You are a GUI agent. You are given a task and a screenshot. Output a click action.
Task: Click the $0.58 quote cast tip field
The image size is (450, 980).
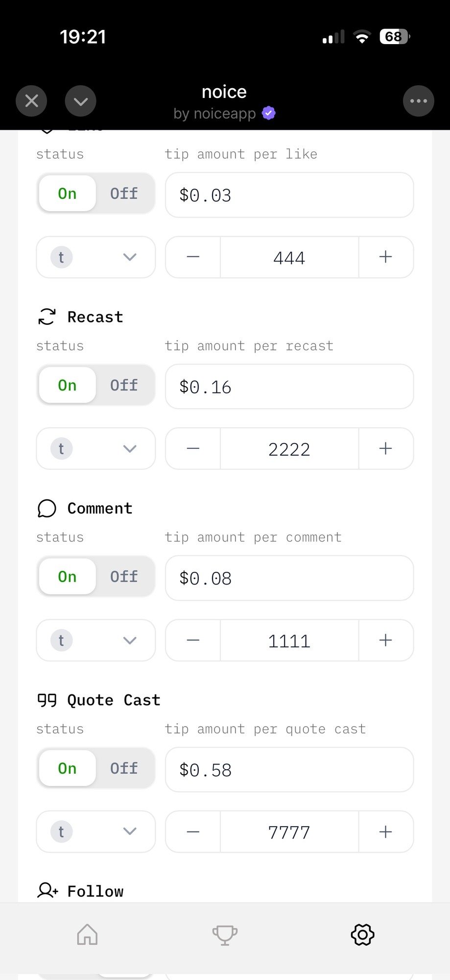289,770
